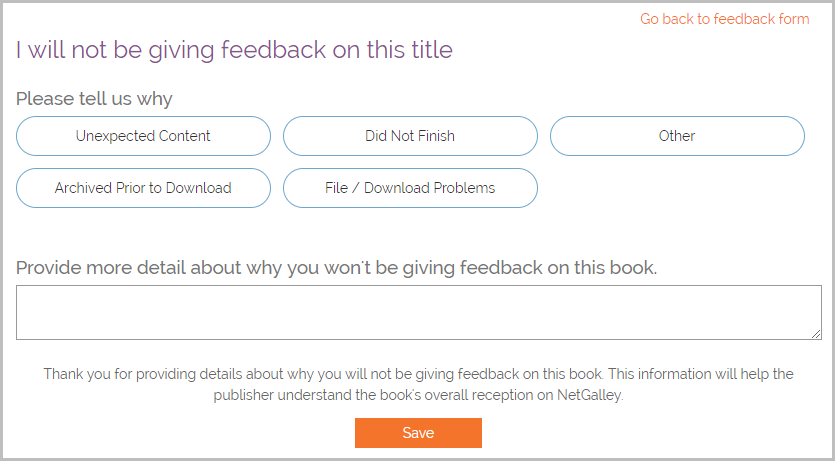Click the 'Go back to feedback form' link
This screenshot has height=461, width=835.
point(724,19)
